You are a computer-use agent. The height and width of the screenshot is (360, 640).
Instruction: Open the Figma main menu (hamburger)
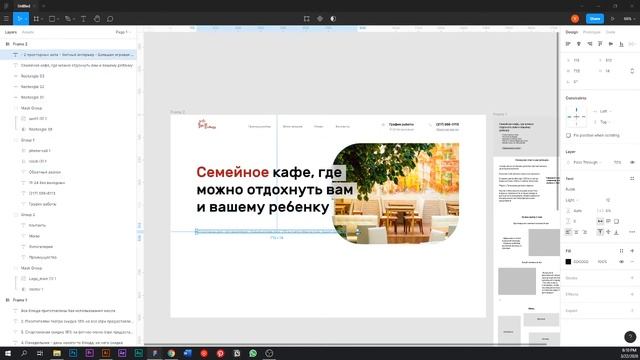tap(6, 19)
